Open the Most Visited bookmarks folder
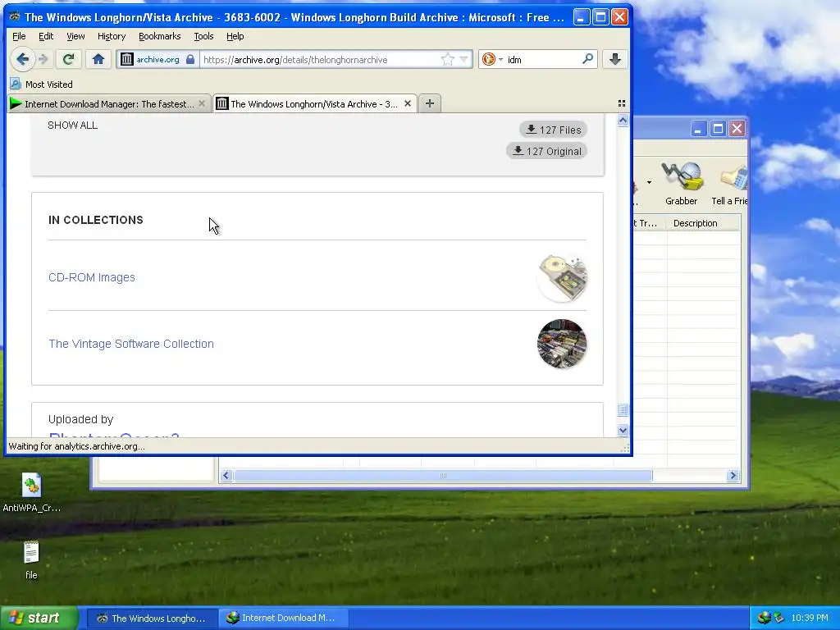 (42, 84)
